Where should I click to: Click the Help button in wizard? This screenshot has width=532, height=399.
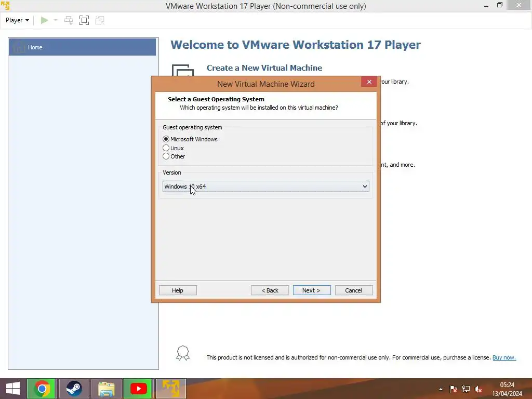[x=178, y=290]
